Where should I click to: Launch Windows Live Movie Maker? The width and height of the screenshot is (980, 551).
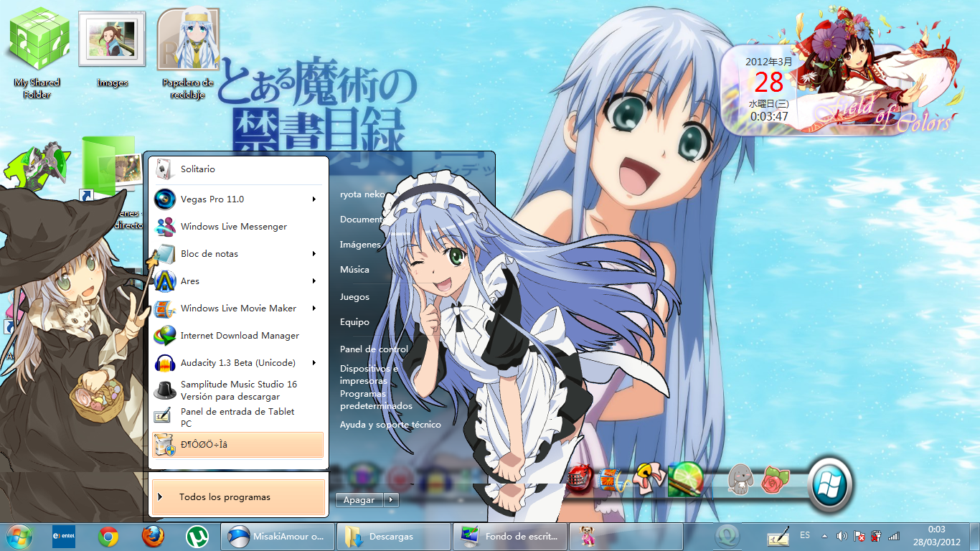tap(238, 309)
